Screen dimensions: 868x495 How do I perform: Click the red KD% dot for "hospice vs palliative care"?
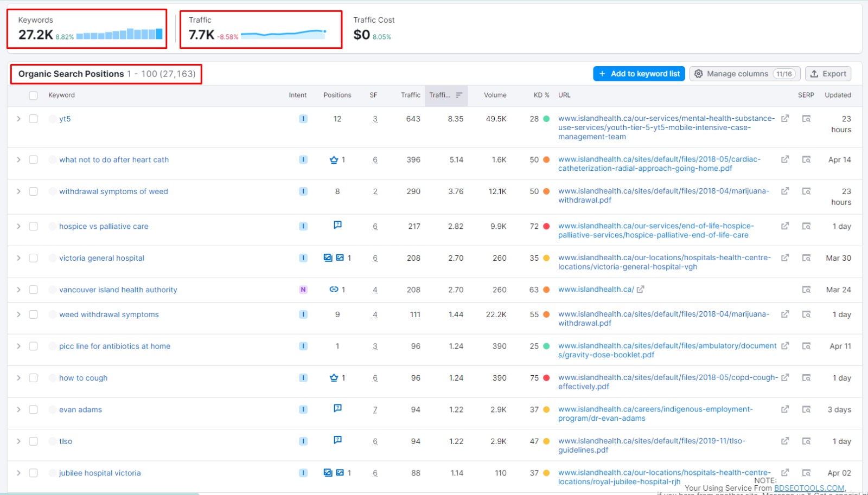pyautogui.click(x=546, y=226)
